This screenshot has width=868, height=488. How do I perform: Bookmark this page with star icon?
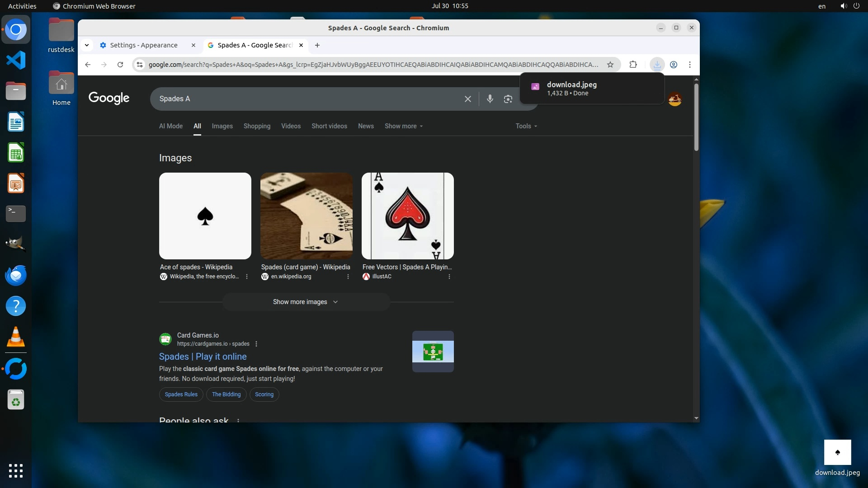coord(610,65)
